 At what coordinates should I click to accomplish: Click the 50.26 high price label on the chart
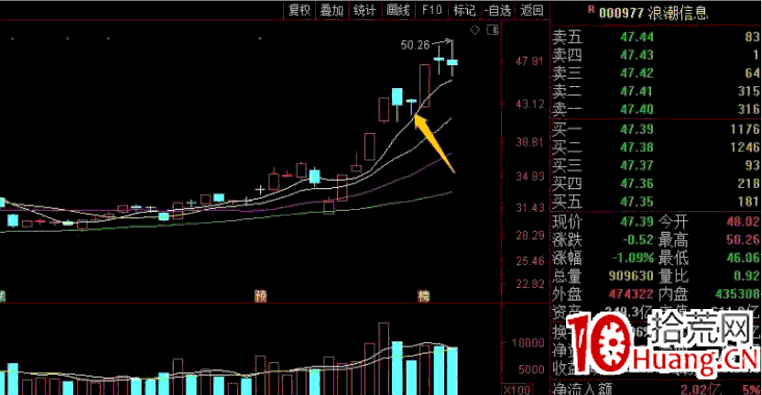(x=415, y=45)
